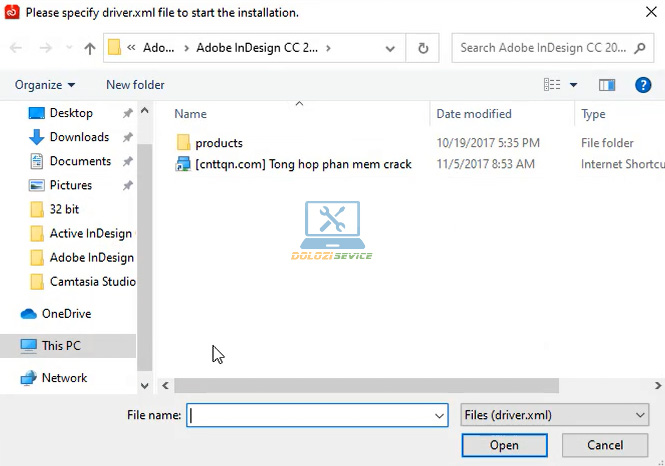Toggle the preview pane icon
The width and height of the screenshot is (665, 466).
coord(607,85)
